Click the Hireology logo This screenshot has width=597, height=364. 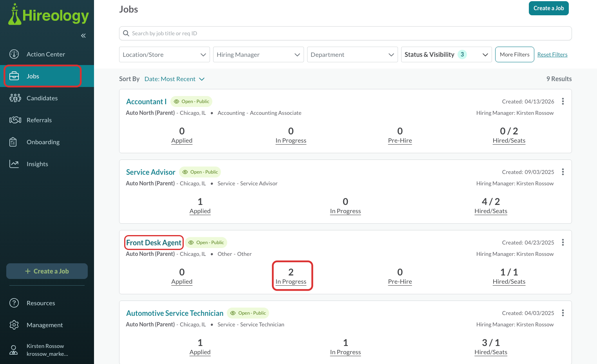coord(49,15)
